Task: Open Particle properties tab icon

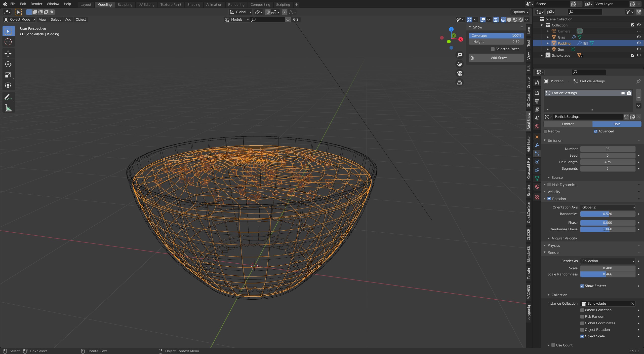Action: click(537, 154)
